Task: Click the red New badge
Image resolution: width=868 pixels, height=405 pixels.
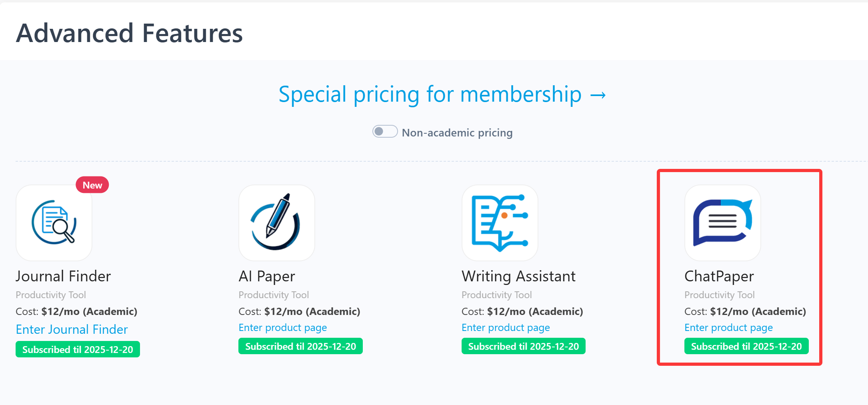Action: point(92,185)
